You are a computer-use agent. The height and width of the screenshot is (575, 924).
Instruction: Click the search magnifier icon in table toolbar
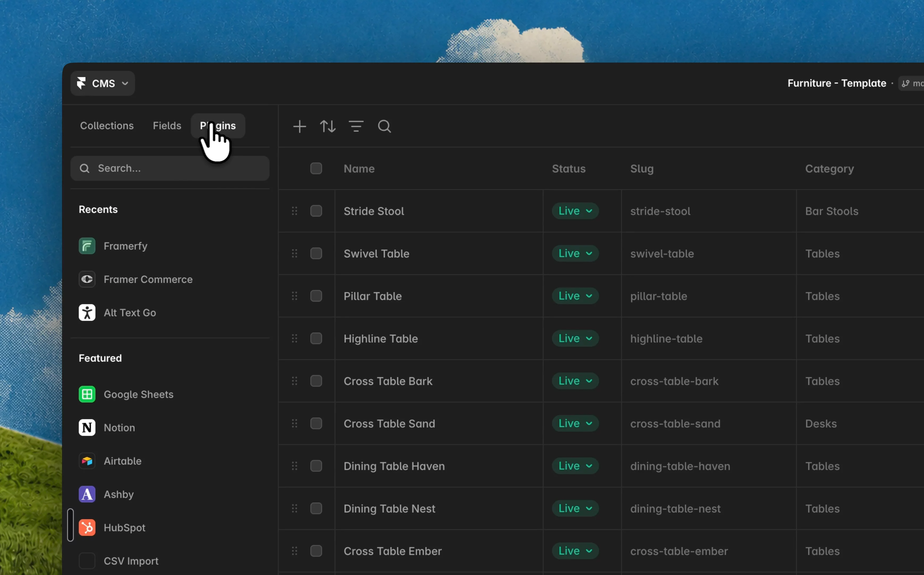pyautogui.click(x=384, y=126)
